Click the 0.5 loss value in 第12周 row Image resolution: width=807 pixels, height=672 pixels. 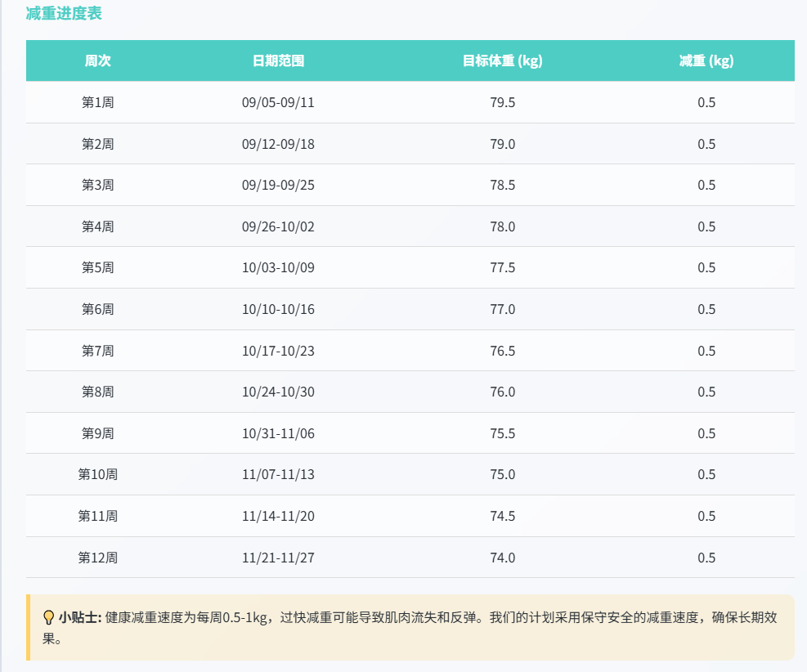point(706,558)
